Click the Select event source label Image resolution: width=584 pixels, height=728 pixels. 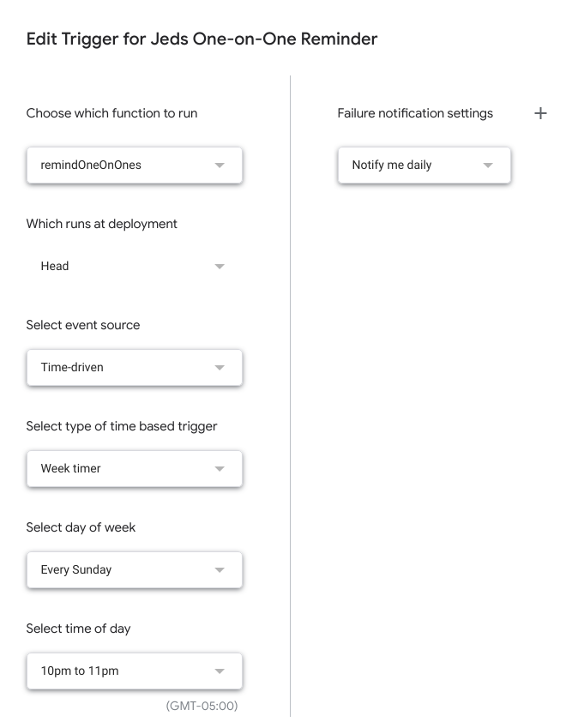[83, 325]
